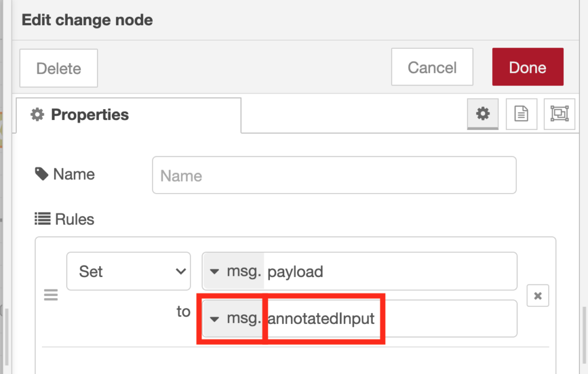Click the msg. prefix label on the value row
Screen dimensions: 588x374
click(x=243, y=318)
